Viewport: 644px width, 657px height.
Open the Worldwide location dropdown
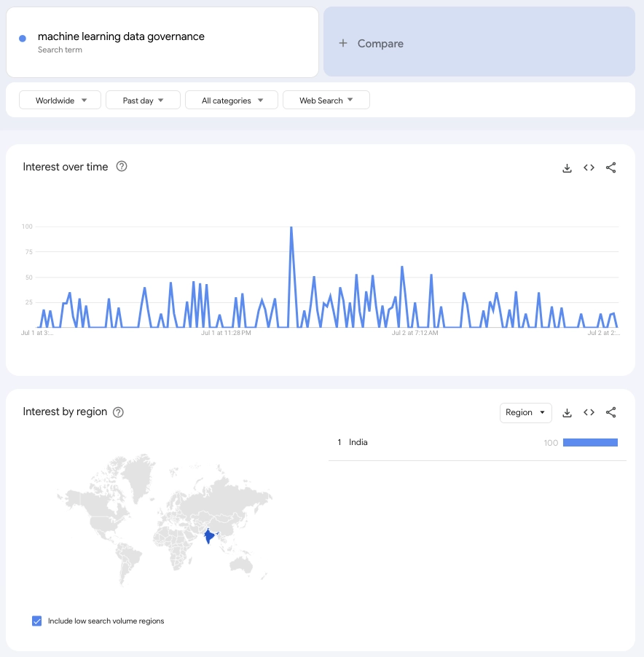[60, 100]
